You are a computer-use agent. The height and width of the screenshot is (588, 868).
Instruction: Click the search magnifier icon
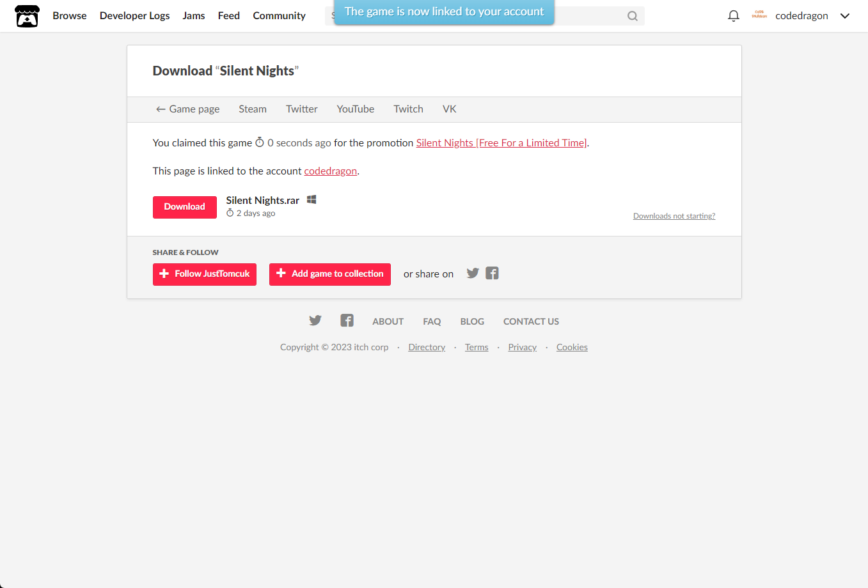click(x=633, y=16)
